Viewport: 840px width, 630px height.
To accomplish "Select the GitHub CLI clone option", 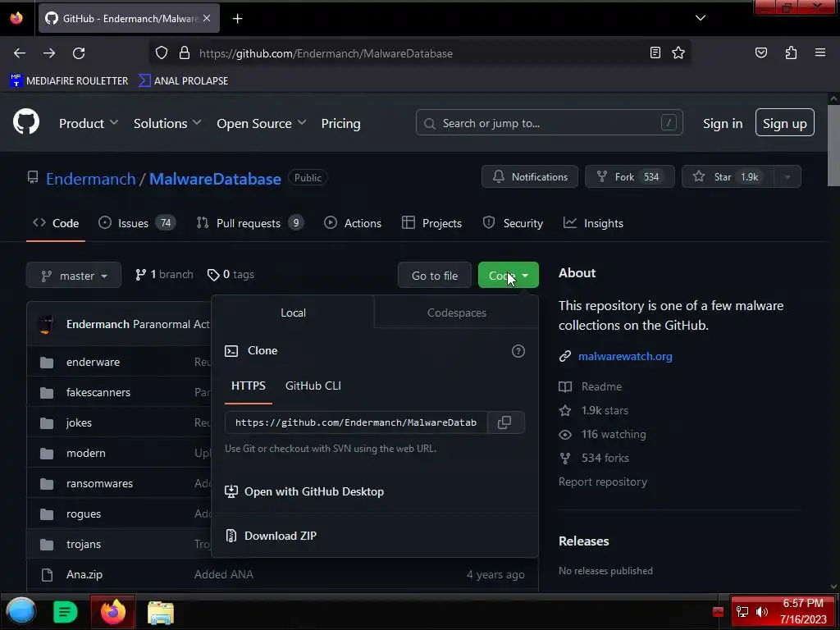I will click(x=313, y=386).
